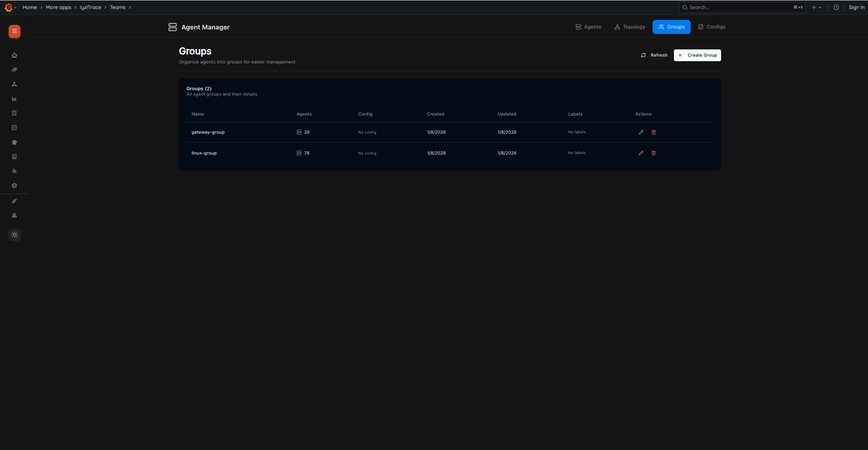Open the help question mark icon
Viewport: 868px width, 450px height.
pos(836,7)
